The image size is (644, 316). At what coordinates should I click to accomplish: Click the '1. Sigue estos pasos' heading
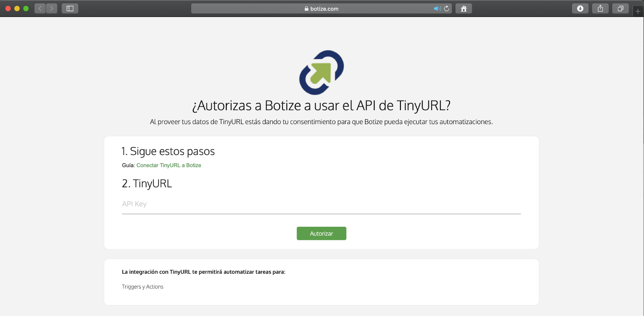[168, 152]
